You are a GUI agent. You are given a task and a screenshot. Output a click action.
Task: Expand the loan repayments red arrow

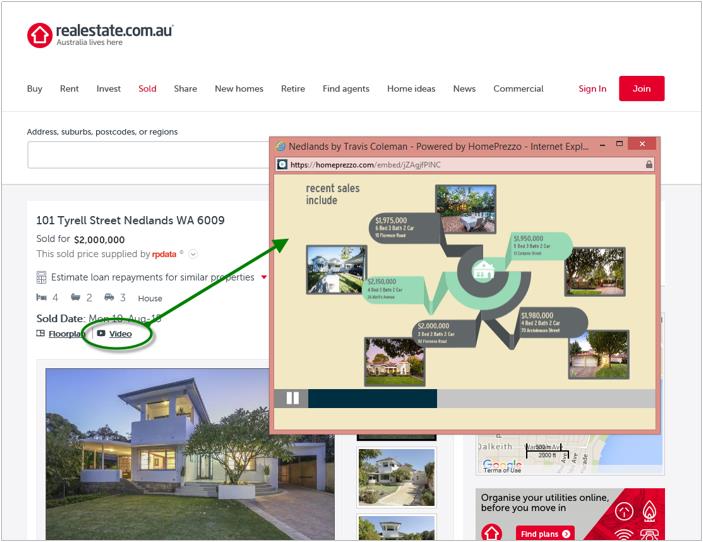pos(264,277)
